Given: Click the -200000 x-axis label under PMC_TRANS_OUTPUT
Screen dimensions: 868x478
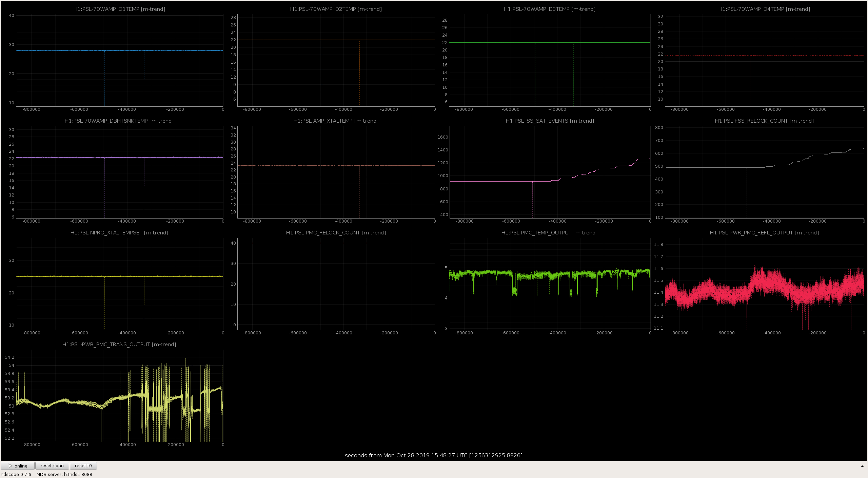Looking at the screenshot, I should point(175,445).
